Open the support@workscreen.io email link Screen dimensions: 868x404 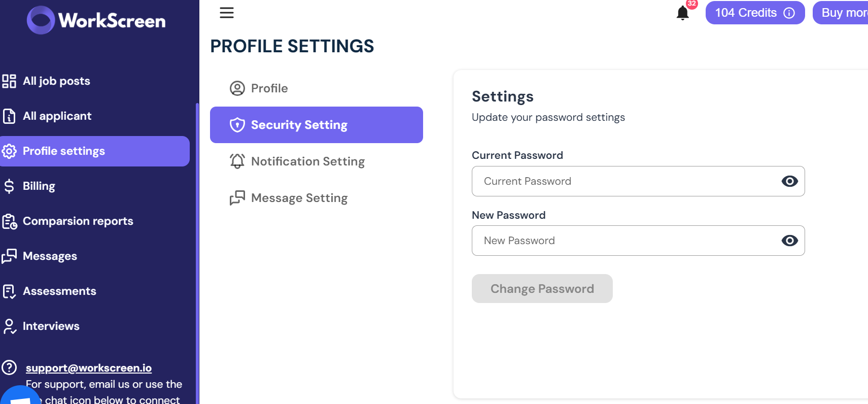89,368
